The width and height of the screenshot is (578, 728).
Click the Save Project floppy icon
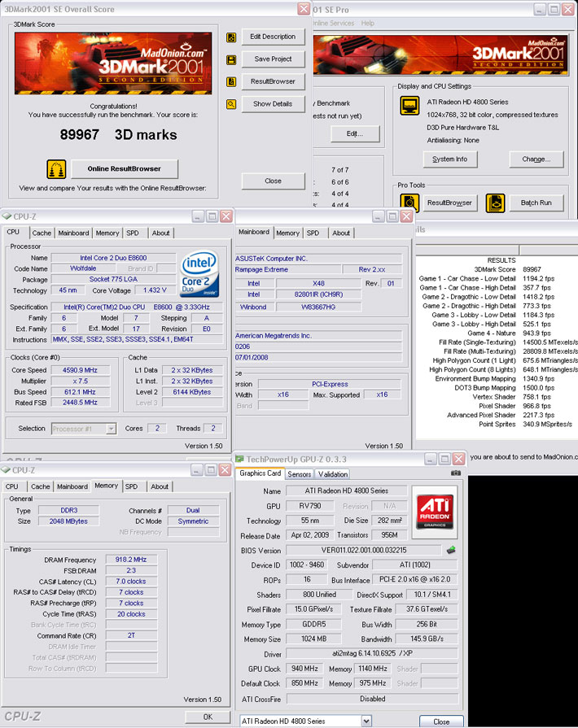[231, 60]
